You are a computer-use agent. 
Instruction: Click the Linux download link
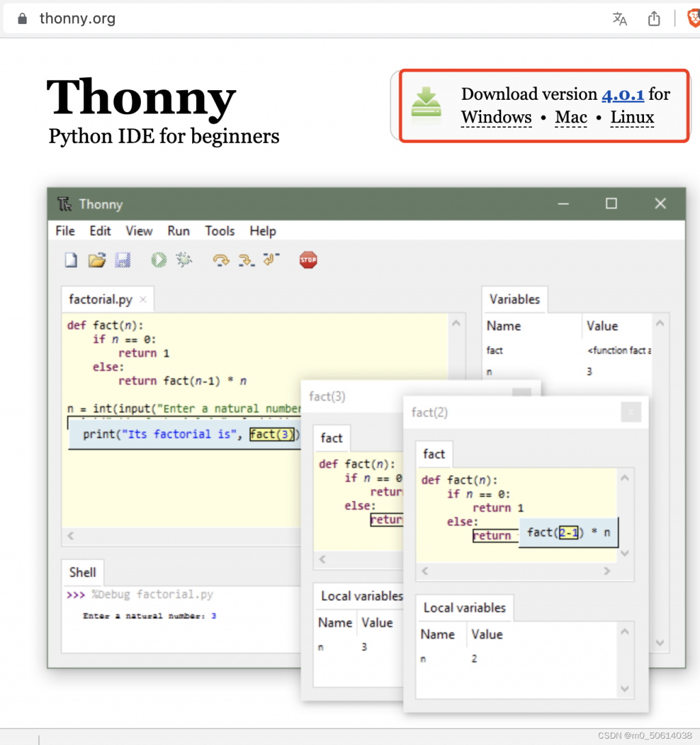pos(632,118)
